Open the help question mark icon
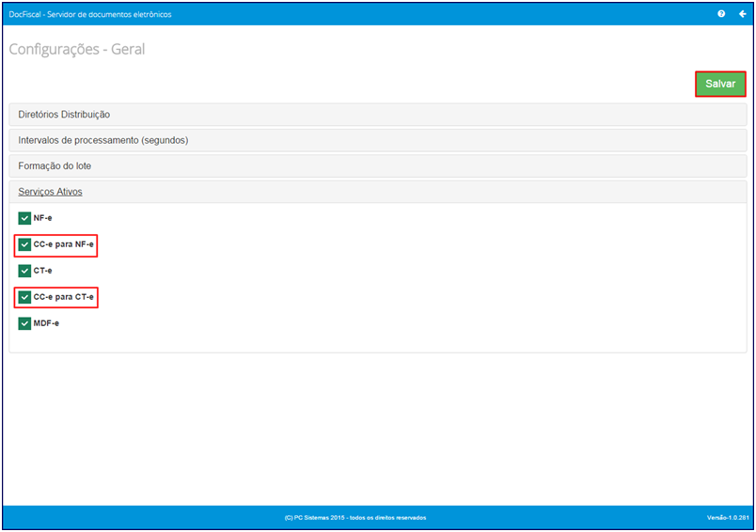The height and width of the screenshot is (532, 756). click(721, 14)
